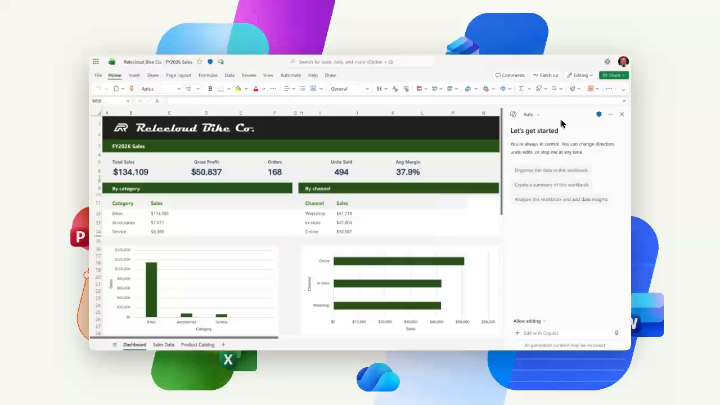
Task: Open more font options ellipsis
Action: [273, 89]
